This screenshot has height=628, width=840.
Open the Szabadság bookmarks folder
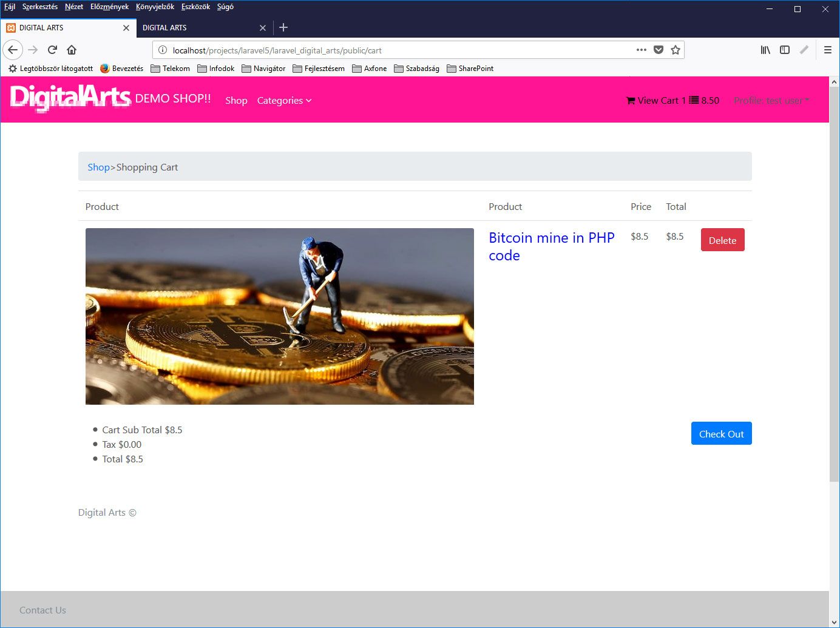pyautogui.click(x=417, y=69)
